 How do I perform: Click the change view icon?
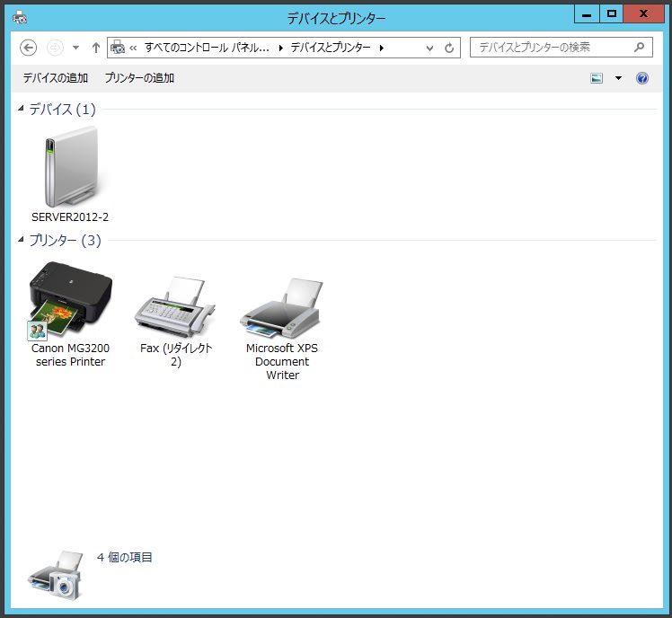[597, 78]
